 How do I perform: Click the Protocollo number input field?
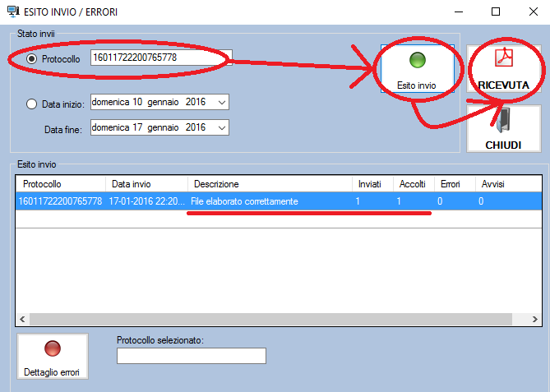point(161,58)
